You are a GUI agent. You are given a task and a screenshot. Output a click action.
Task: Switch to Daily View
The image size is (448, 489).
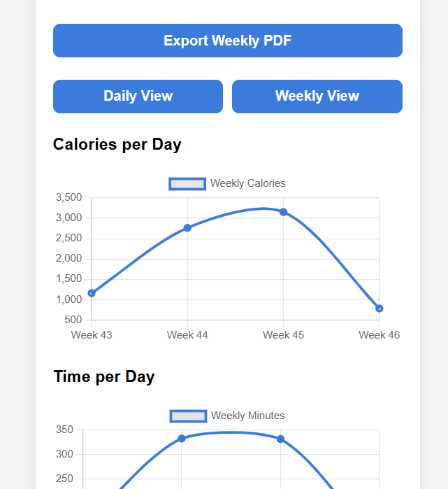point(138,97)
